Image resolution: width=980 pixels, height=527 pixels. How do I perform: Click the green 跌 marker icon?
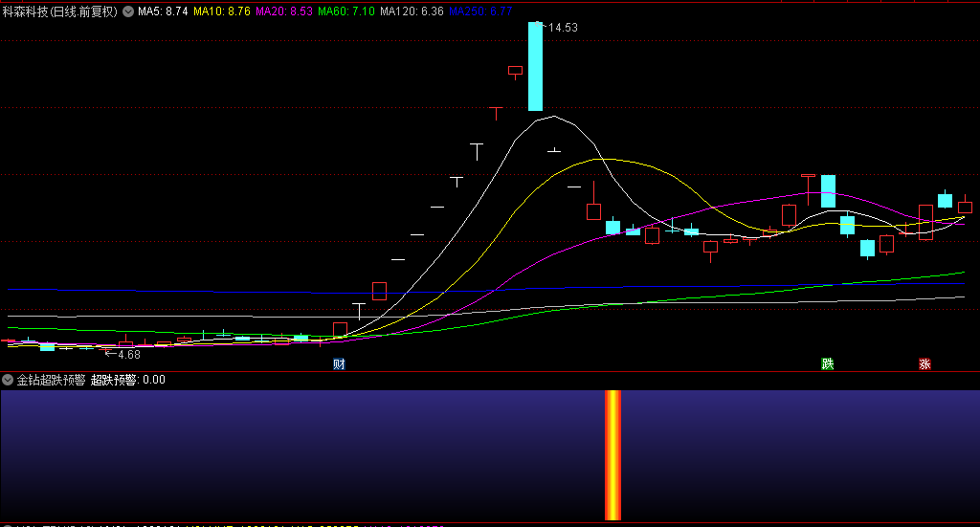tap(828, 364)
